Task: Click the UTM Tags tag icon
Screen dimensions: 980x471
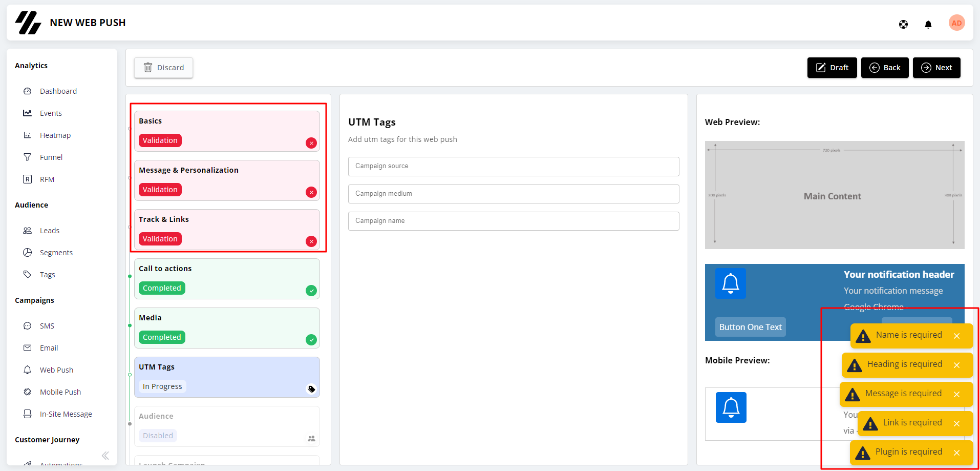Action: pos(311,389)
